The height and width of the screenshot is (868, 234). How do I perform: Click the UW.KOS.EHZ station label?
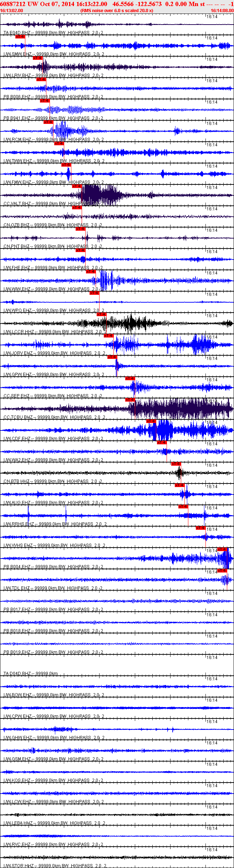[x=17, y=780]
